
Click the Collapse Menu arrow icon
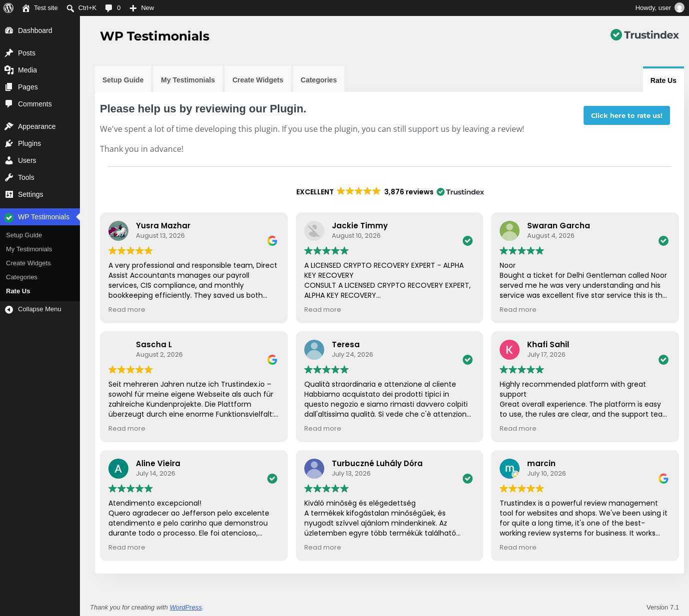9,310
